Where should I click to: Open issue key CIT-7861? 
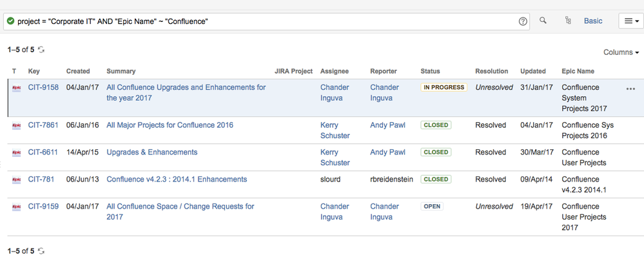pos(43,125)
